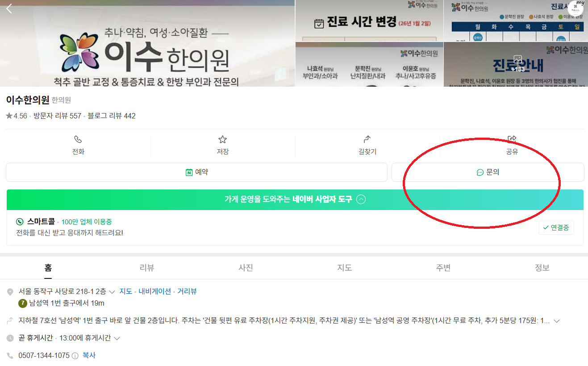
Task: Click the 연결중 status button
Action: pos(556,227)
